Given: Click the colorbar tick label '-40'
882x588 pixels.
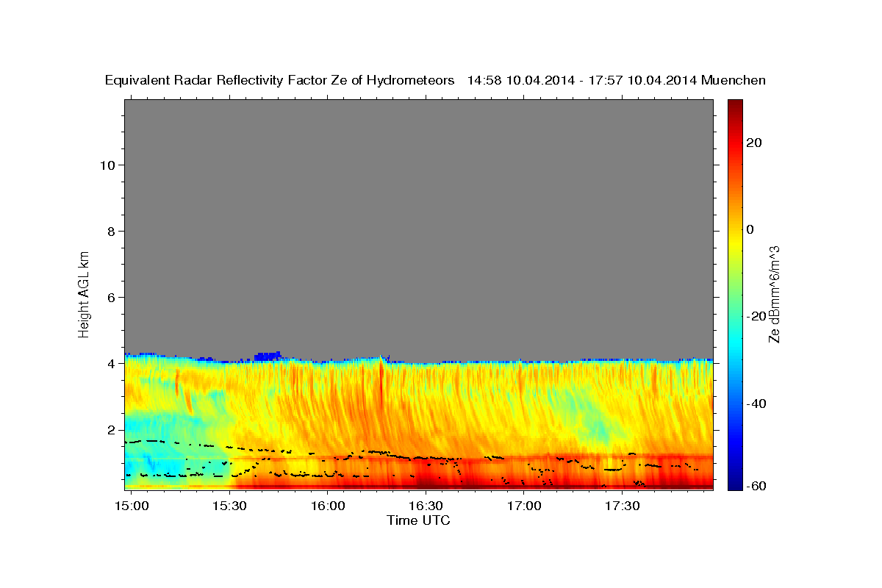Looking at the screenshot, I should 756,404.
